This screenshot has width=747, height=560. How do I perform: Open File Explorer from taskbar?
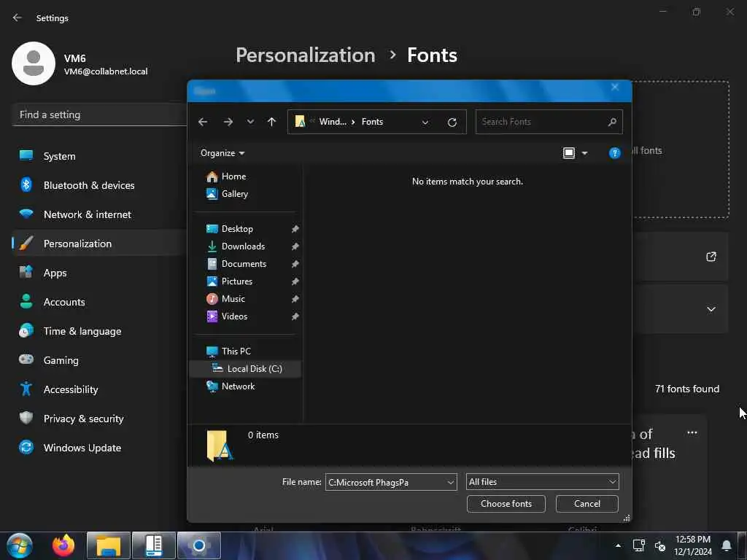click(109, 545)
